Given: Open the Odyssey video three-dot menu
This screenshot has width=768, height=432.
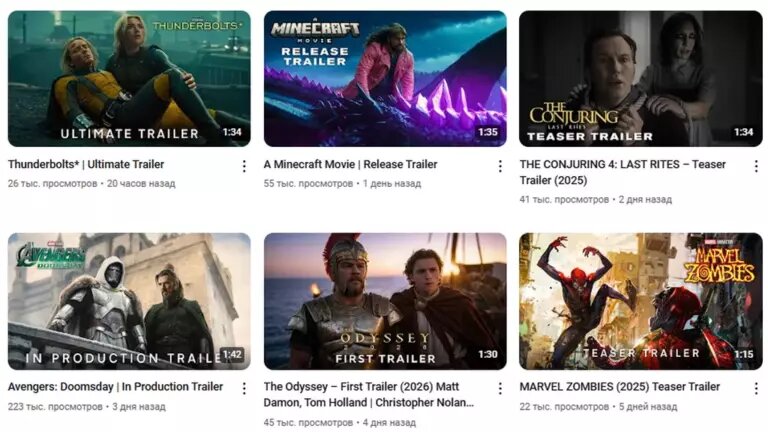Looking at the screenshot, I should [500, 389].
